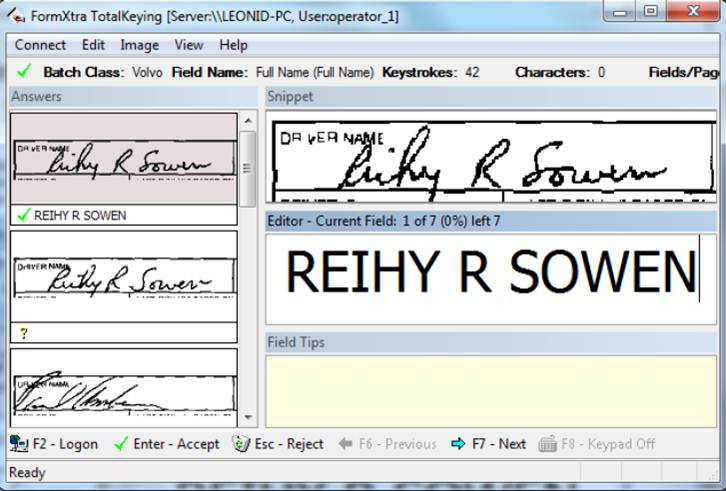Select the second unverified signature thumbnail
This screenshot has width=726, height=491.
[123, 277]
